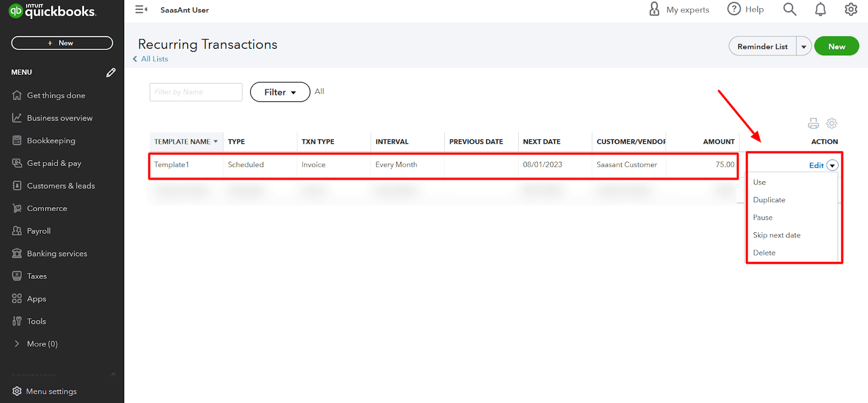This screenshot has width=868, height=403.
Task: Click the Invoice cell
Action: [x=314, y=164]
